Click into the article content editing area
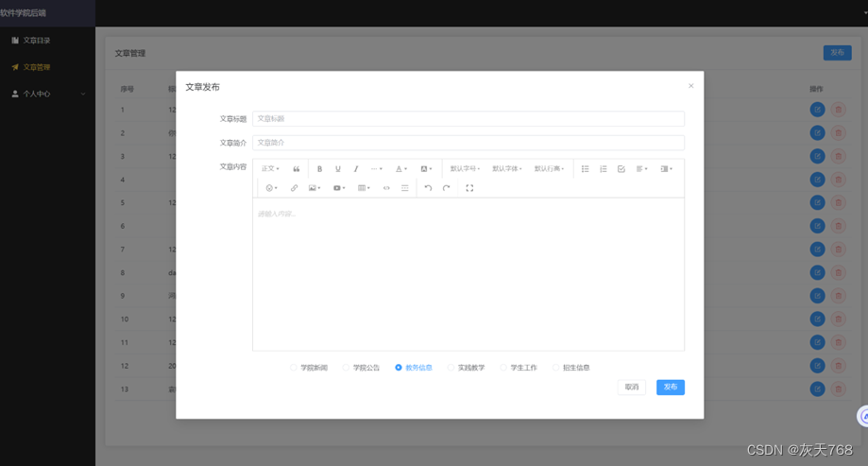868x466 pixels. [x=468, y=274]
